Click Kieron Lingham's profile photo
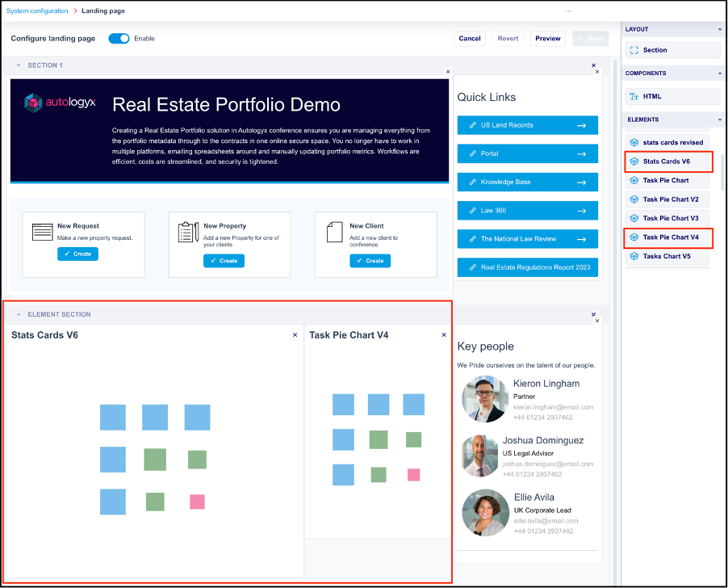Screen dimensions: 728x588 [485, 400]
